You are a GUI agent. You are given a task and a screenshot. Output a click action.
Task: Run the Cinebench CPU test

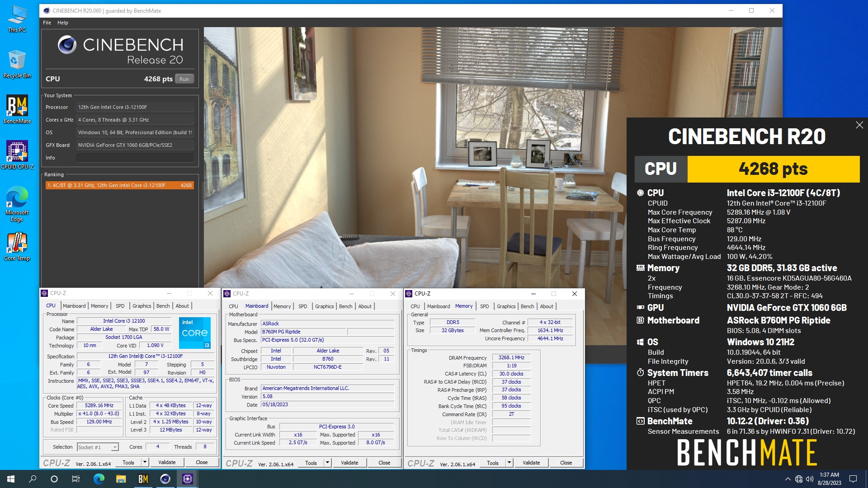coord(184,79)
